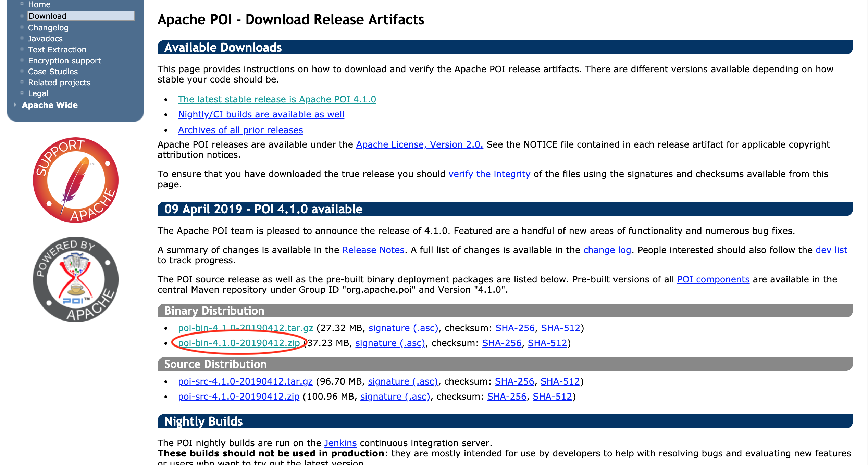Download the circled poi-bin-4.1.0-20190412.zip file
868x465 pixels.
pos(238,343)
